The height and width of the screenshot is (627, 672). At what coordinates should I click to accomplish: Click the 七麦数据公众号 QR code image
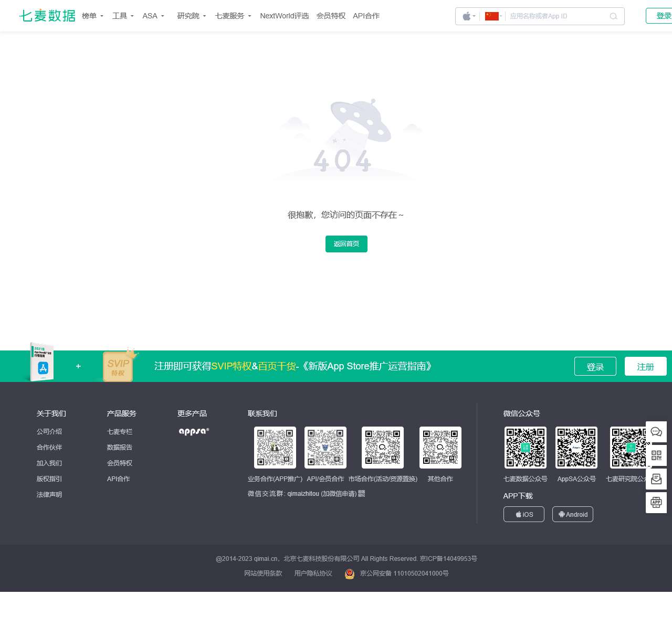(x=525, y=448)
